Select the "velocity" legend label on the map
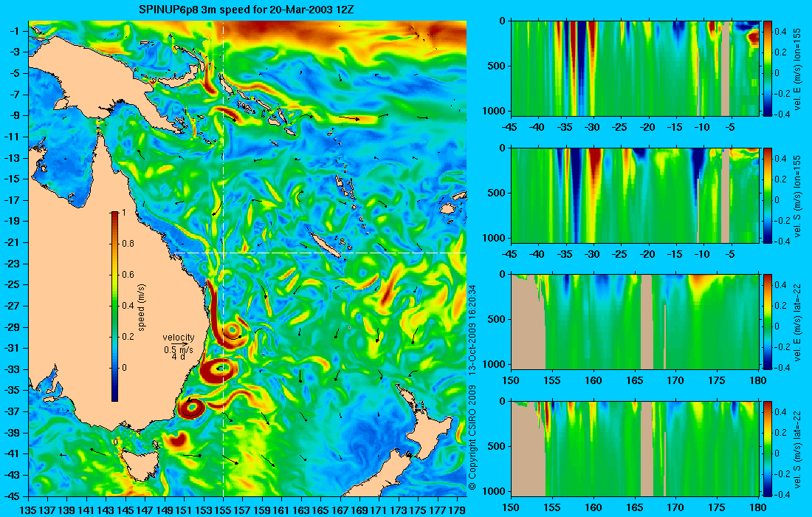The width and height of the screenshot is (812, 517). [179, 338]
